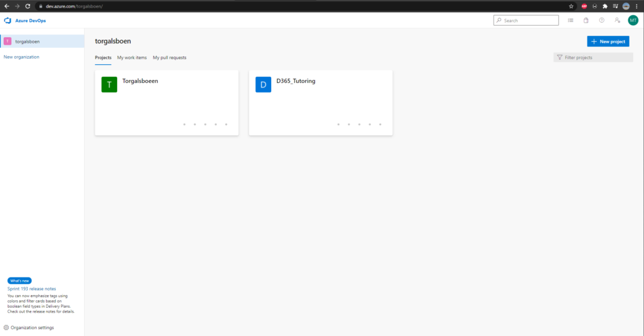
Task: Click the Azure DevOps logo icon
Action: 8,21
